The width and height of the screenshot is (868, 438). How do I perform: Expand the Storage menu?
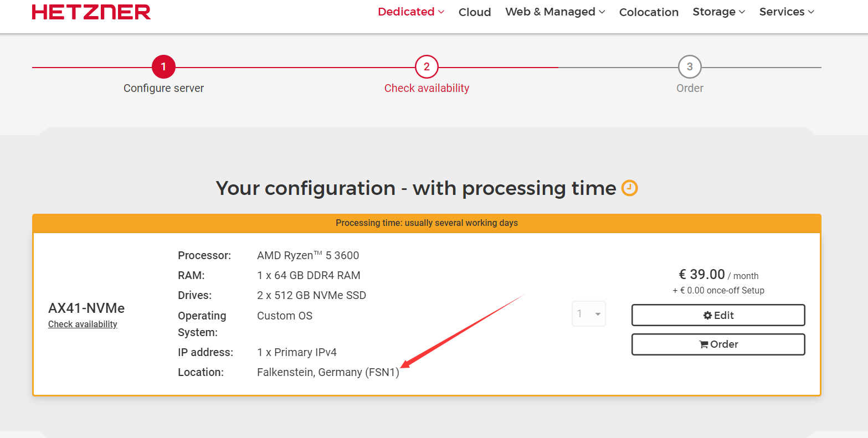719,12
